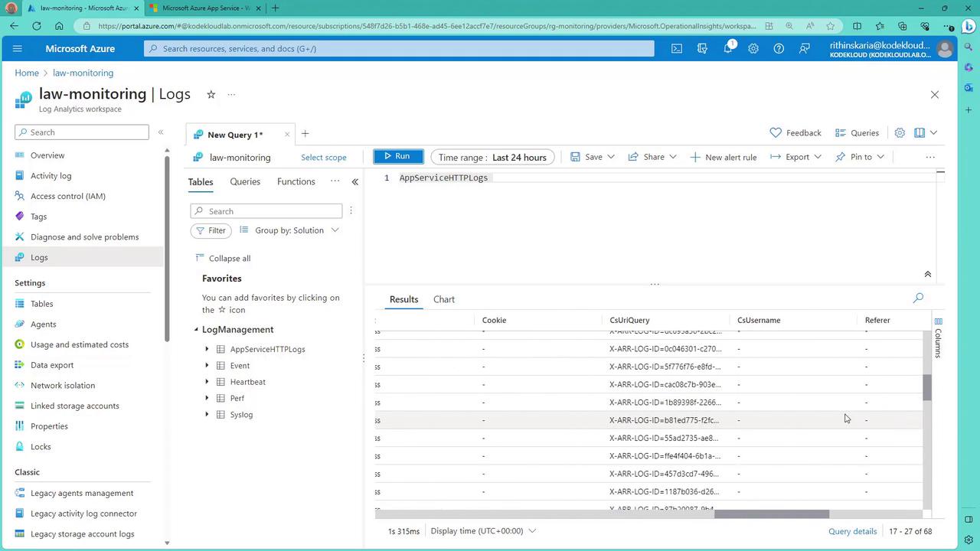This screenshot has height=551, width=980.
Task: Click the Select scope link
Action: [x=323, y=157]
